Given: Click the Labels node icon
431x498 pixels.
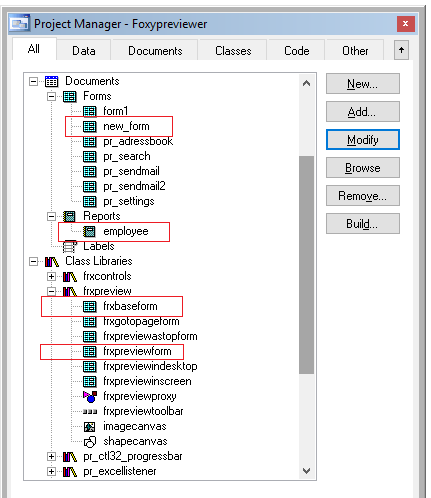Looking at the screenshot, I should click(x=70, y=246).
